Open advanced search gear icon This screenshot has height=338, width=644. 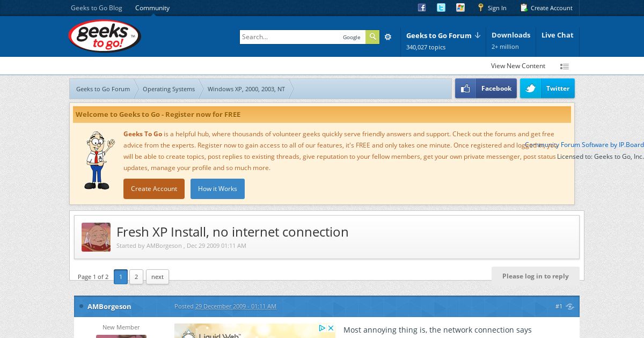coord(388,37)
